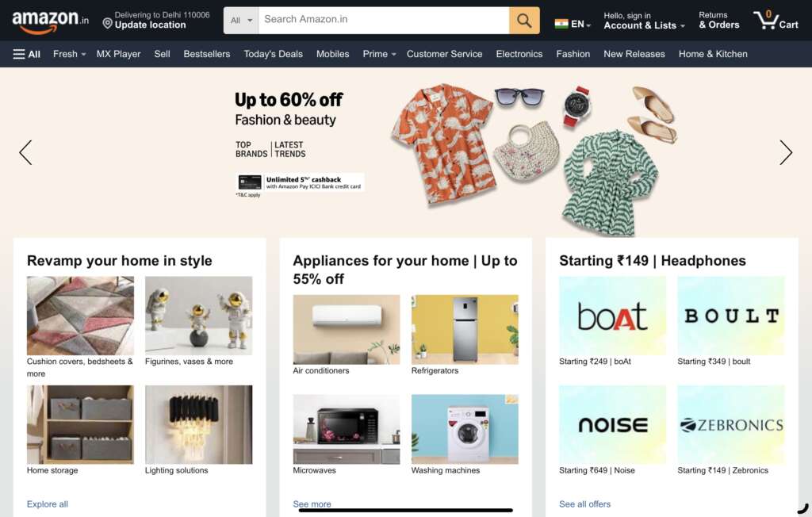Click the location pin Update location
Screen dimensions: 812x517
point(145,20)
